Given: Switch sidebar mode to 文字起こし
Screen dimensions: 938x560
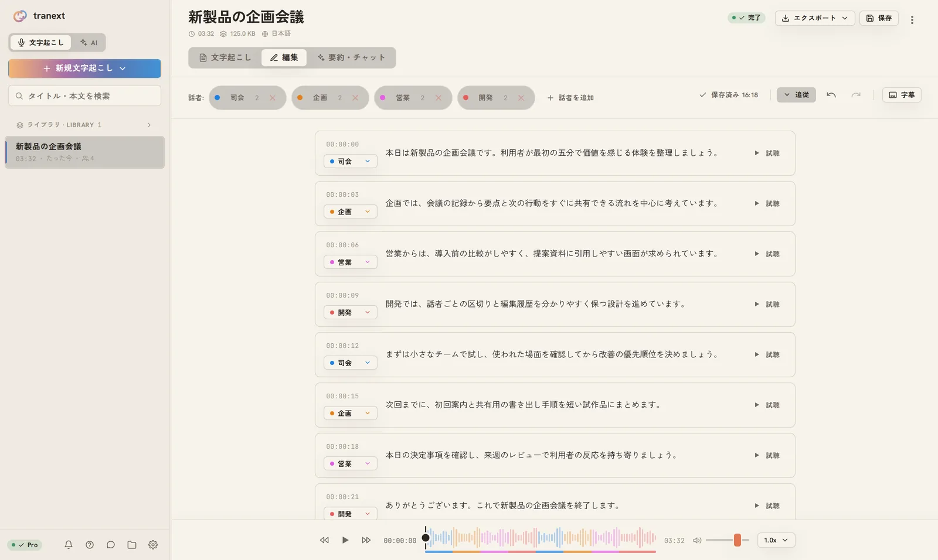Looking at the screenshot, I should 40,42.
